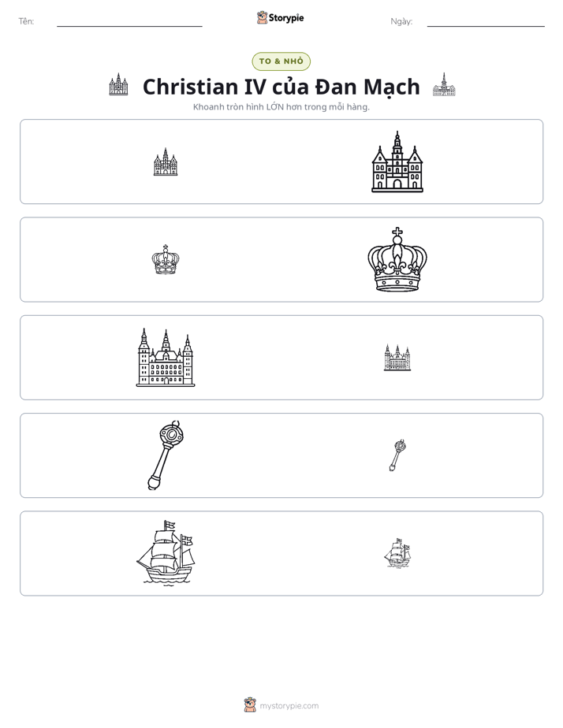The image size is (563, 728).
Task: Open the mystorypie.com footer link
Action: (289, 706)
